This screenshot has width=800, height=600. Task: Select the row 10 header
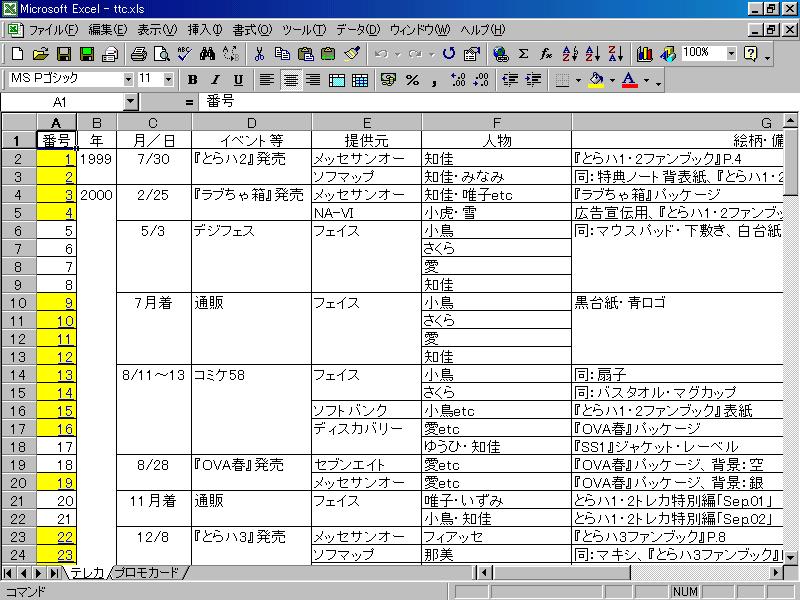click(x=19, y=303)
